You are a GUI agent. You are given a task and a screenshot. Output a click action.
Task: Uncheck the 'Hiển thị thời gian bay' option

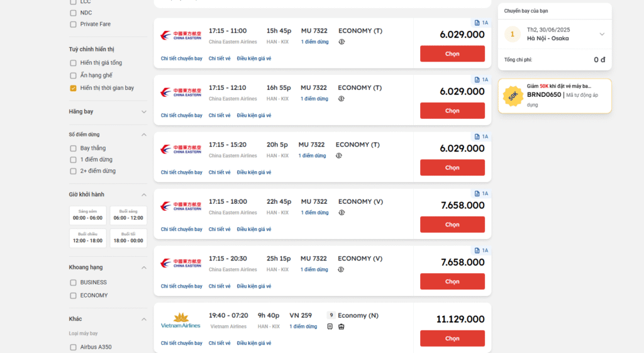tap(74, 88)
